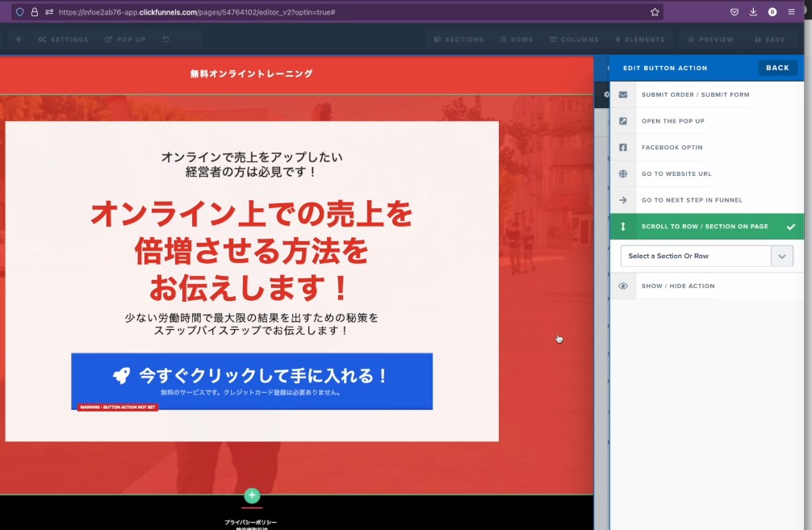Screen dimensions: 812x530
Task: Select Facebook Optin action
Action: pos(707,148)
